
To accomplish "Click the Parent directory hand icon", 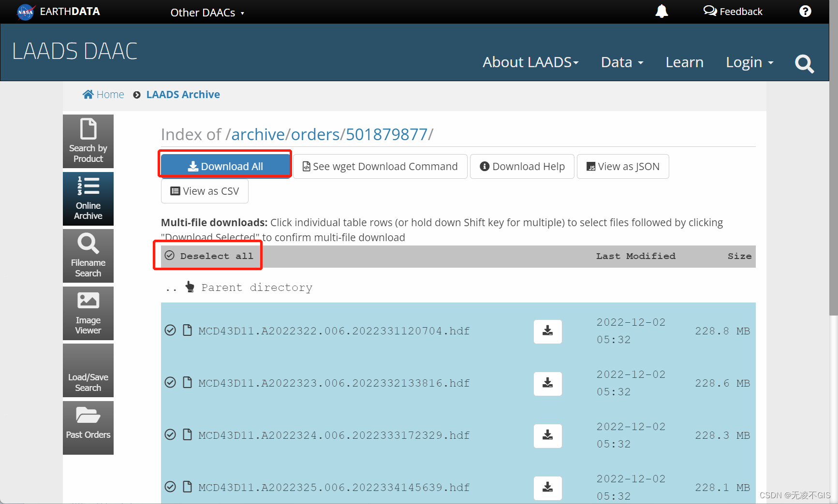I will point(190,287).
